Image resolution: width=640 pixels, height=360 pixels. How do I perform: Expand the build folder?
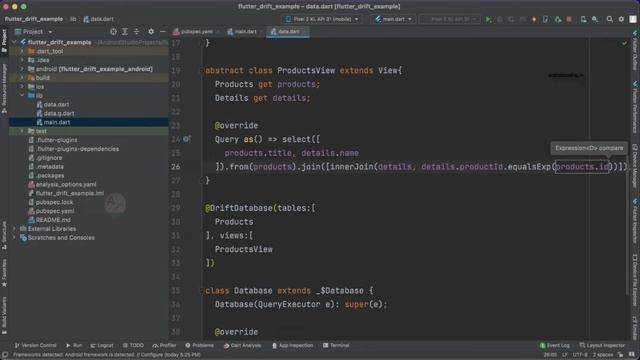(22, 78)
